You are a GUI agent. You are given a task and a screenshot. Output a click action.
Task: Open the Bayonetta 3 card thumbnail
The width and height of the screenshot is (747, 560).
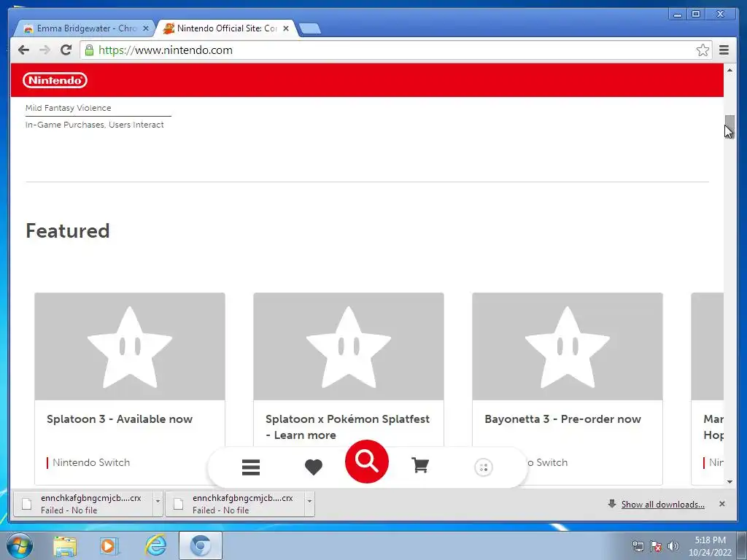pyautogui.click(x=567, y=346)
